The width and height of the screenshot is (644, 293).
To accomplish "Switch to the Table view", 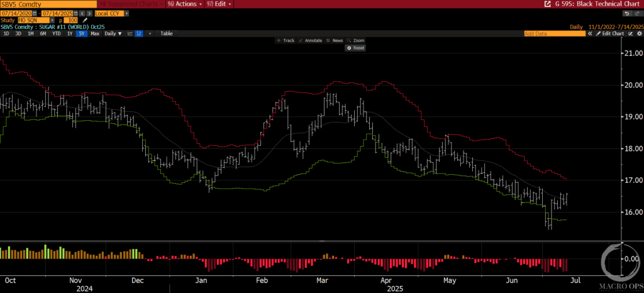I will tap(166, 34).
